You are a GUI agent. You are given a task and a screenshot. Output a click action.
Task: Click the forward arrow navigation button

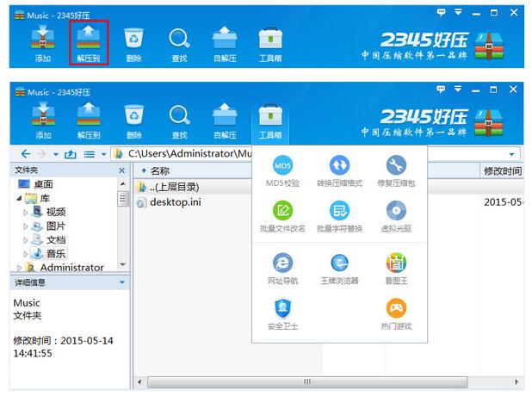[41, 154]
